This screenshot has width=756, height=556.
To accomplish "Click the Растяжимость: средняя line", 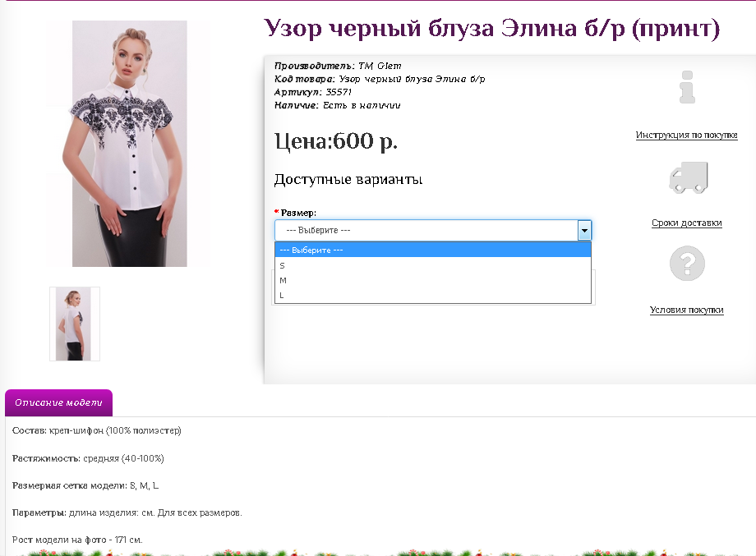I will pos(88,458).
